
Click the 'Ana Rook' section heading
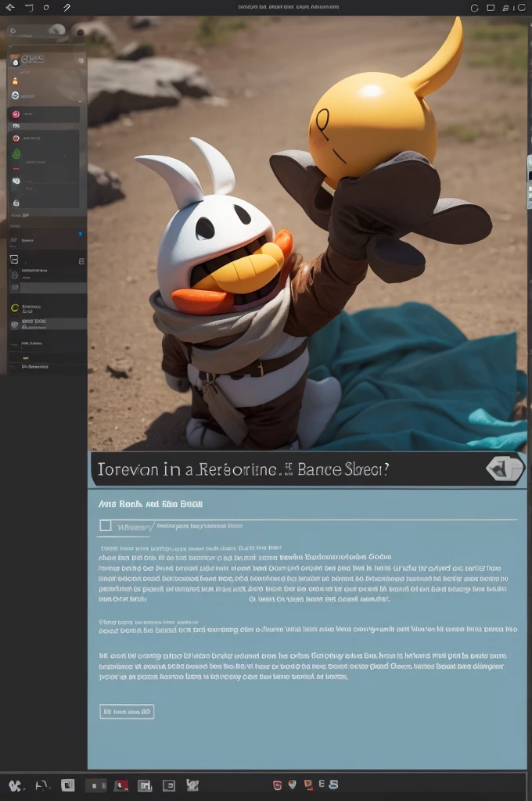tap(150, 504)
